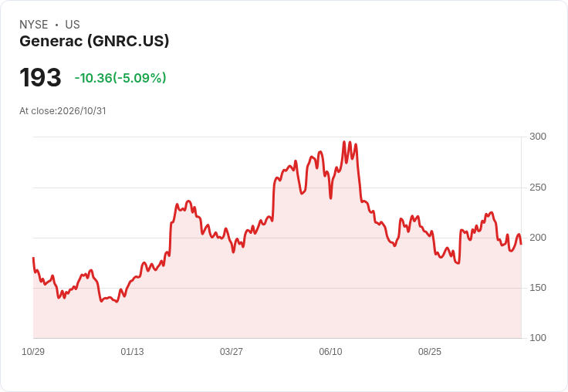Click the 01/13 date axis label
The width and height of the screenshot is (568, 392).
click(x=132, y=351)
